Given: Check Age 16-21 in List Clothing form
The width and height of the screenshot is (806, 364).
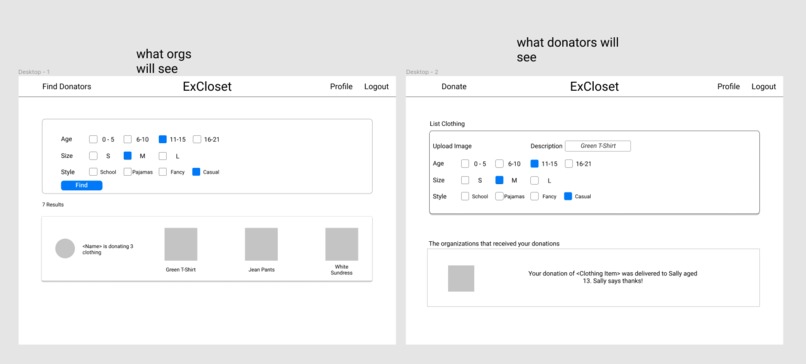Looking at the screenshot, I should [569, 163].
